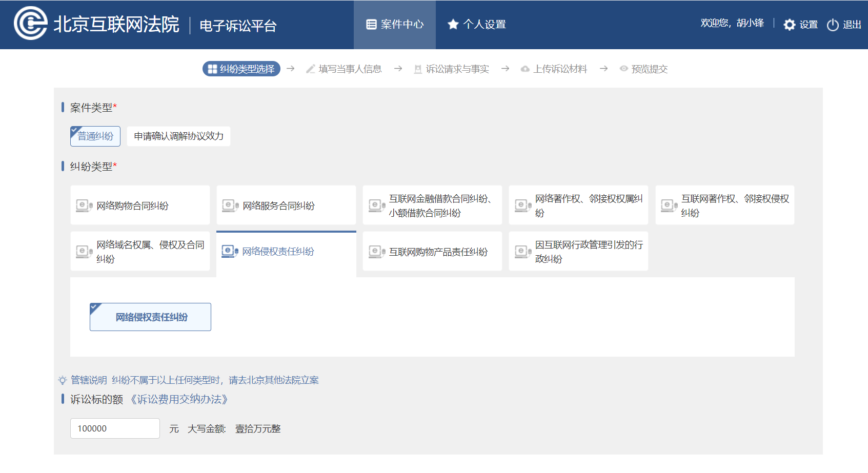Click the grid icon in 纠纷类型选择 step
This screenshot has height=473, width=868.
[212, 69]
